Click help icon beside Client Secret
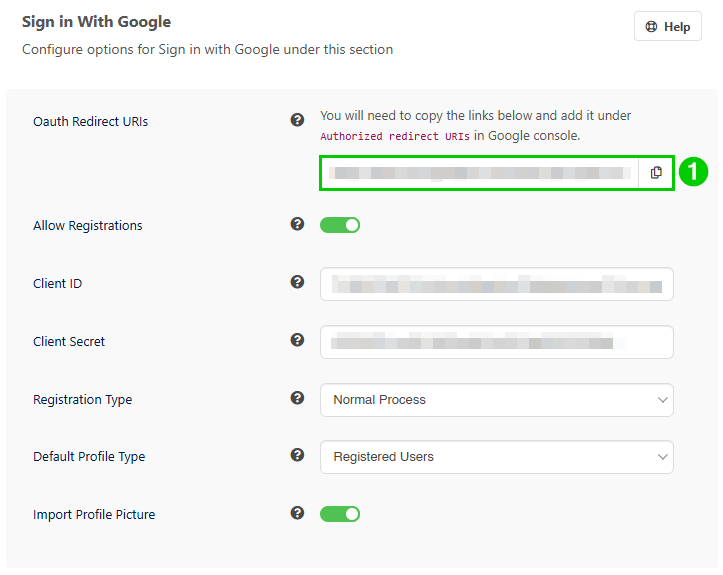 click(297, 340)
